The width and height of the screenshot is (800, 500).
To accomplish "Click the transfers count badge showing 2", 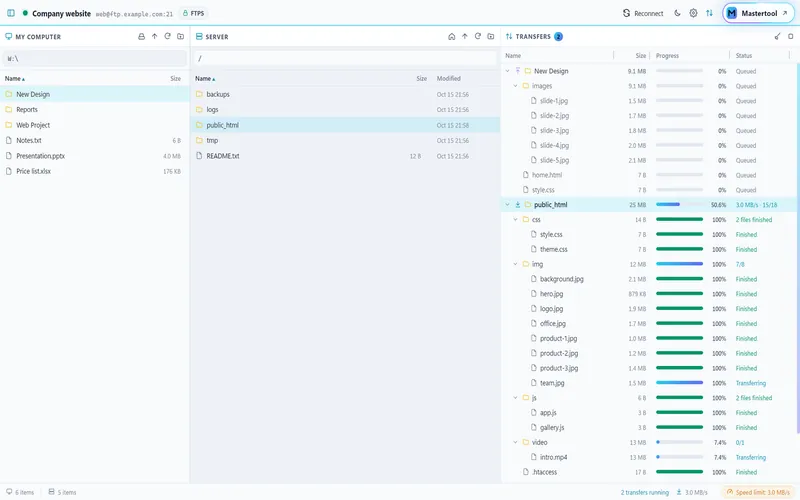I will 559,36.
